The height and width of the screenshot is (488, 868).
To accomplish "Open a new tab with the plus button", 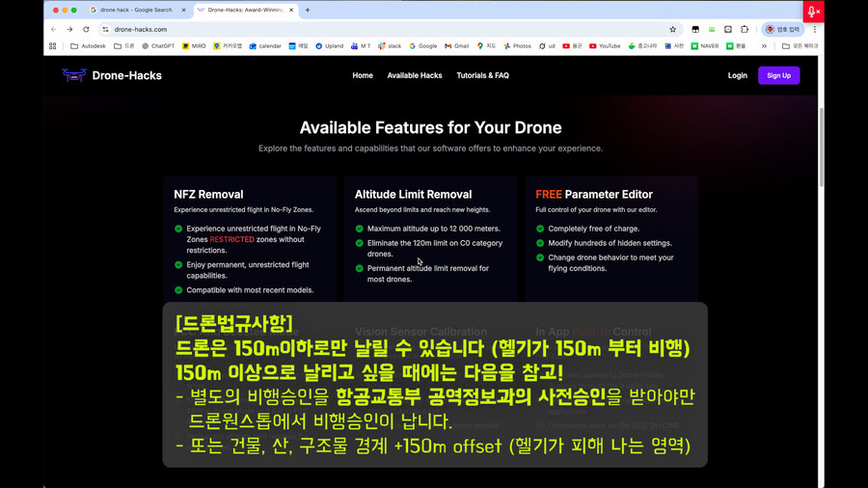I will (x=308, y=10).
